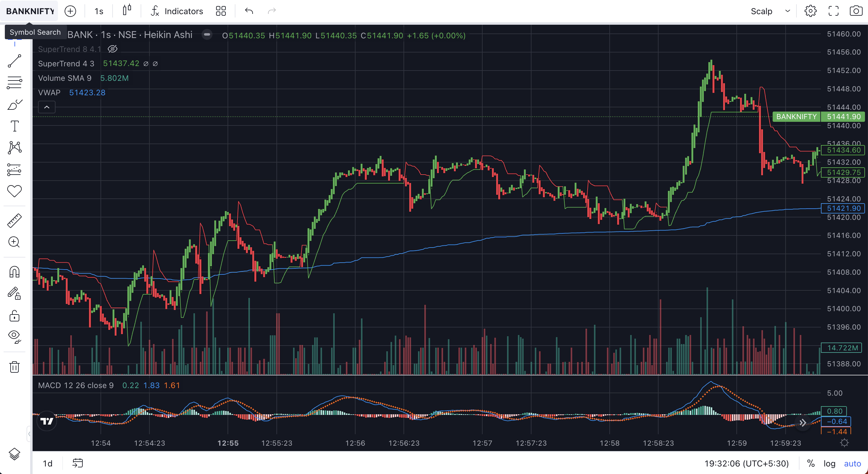Screen dimensions: 868x474
Task: Click the magnet mode icon
Action: [14, 272]
